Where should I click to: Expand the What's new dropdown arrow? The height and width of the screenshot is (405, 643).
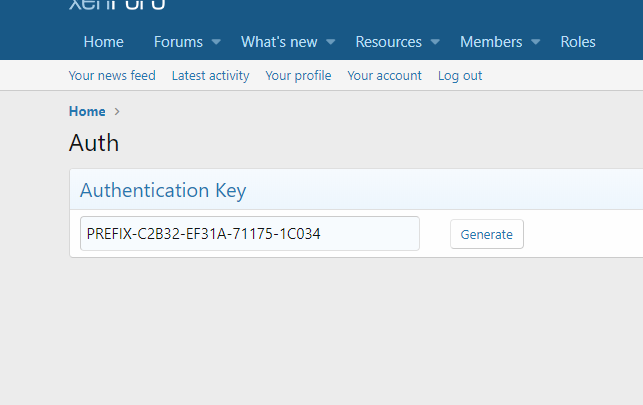(x=331, y=42)
